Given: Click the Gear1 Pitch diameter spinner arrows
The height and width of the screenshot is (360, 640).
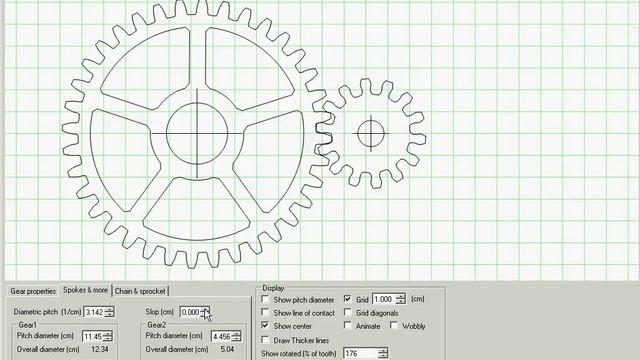Looking at the screenshot, I should 108,336.
